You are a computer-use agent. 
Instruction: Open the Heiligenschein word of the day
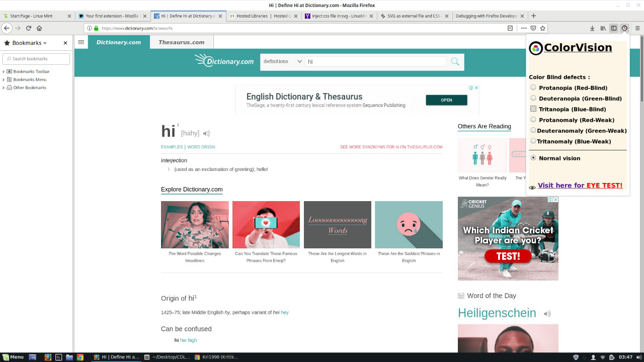(497, 313)
